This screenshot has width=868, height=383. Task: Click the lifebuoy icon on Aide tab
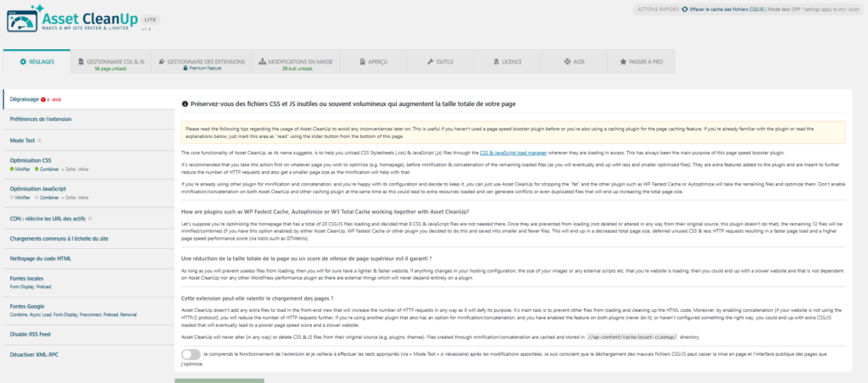tap(566, 62)
